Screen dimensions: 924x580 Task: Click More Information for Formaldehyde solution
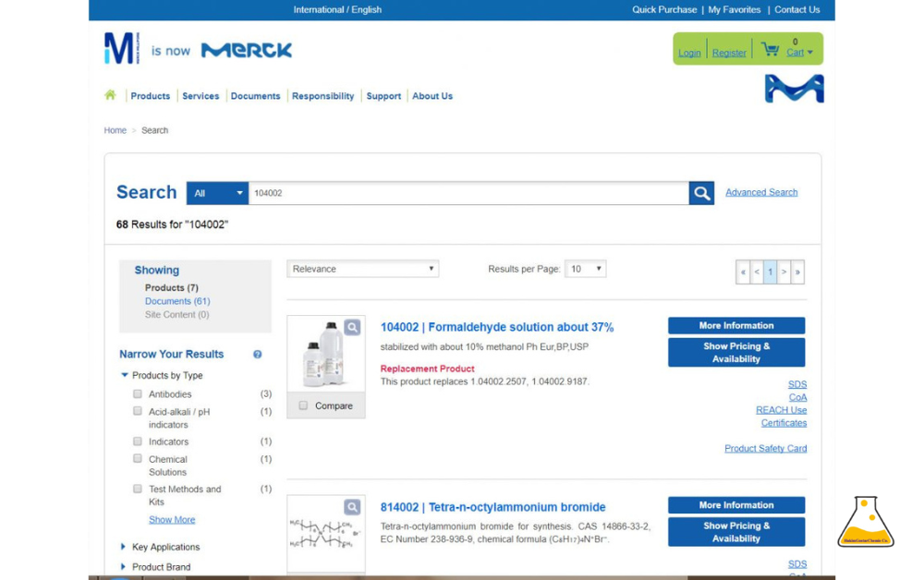point(736,326)
